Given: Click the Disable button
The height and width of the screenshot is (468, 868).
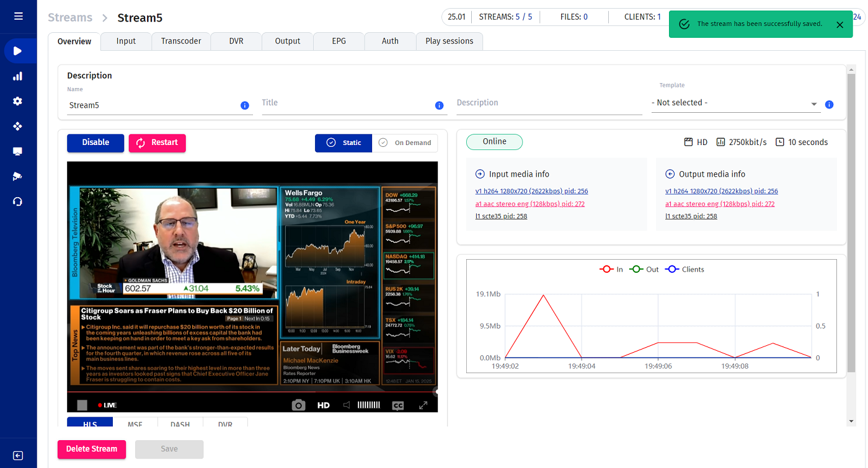Looking at the screenshot, I should (95, 143).
